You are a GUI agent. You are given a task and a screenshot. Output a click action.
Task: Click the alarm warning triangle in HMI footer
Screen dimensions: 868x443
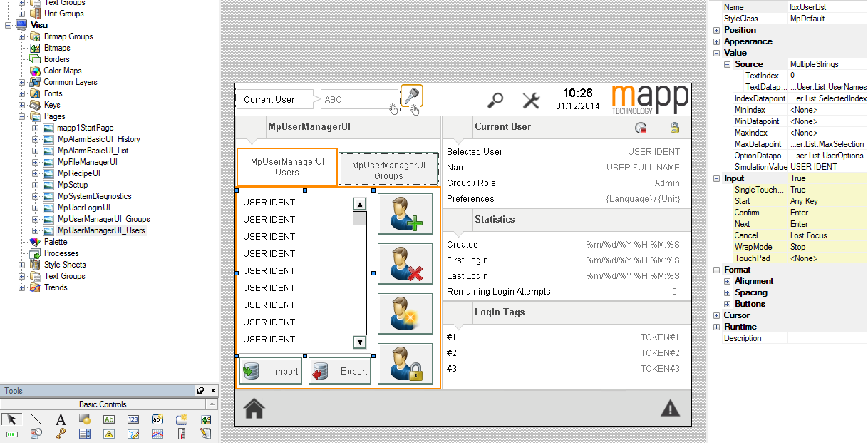point(670,408)
